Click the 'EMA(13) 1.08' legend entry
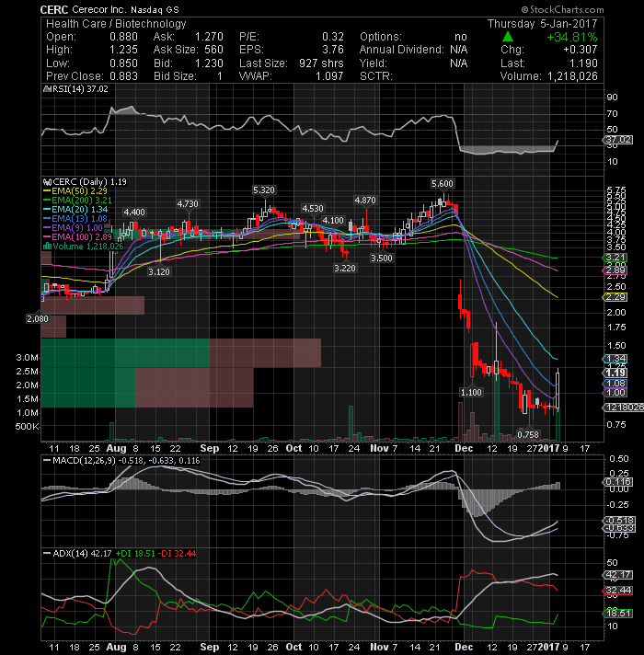The image size is (644, 655). click(x=79, y=219)
